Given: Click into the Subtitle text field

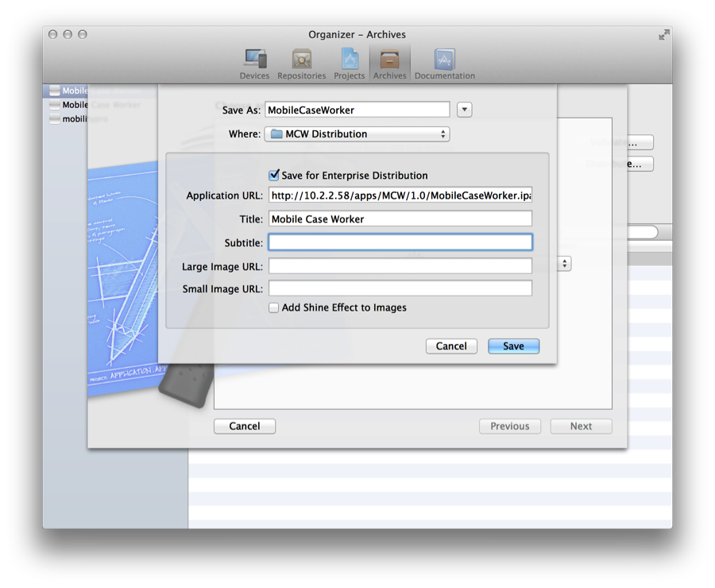Looking at the screenshot, I should 400,242.
